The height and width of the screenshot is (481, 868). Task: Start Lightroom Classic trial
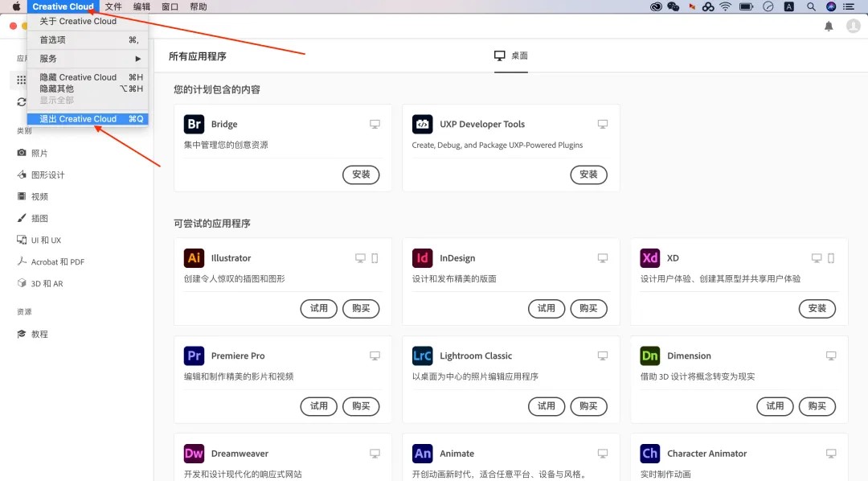pos(547,406)
